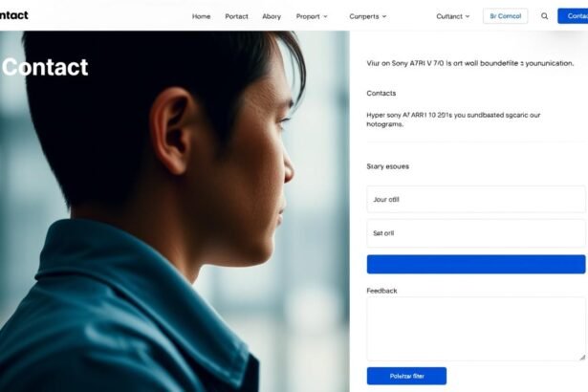
Task: Click the wide blue bar button
Action: point(476,264)
